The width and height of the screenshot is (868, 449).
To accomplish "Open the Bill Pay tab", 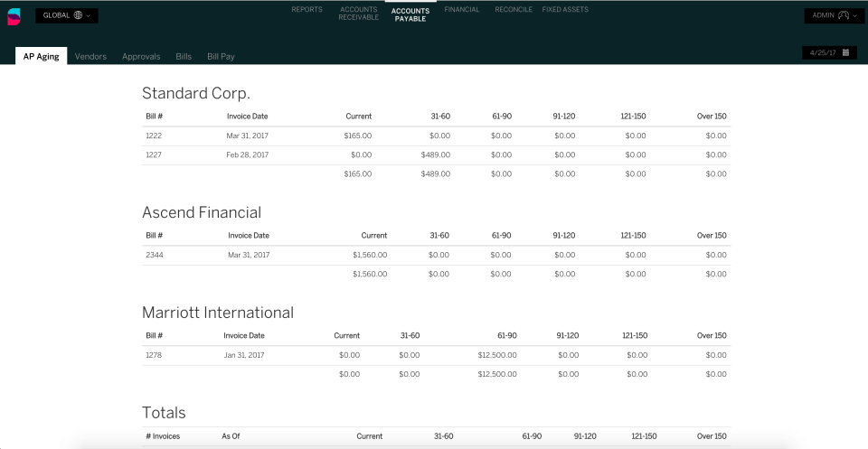I will tap(221, 56).
